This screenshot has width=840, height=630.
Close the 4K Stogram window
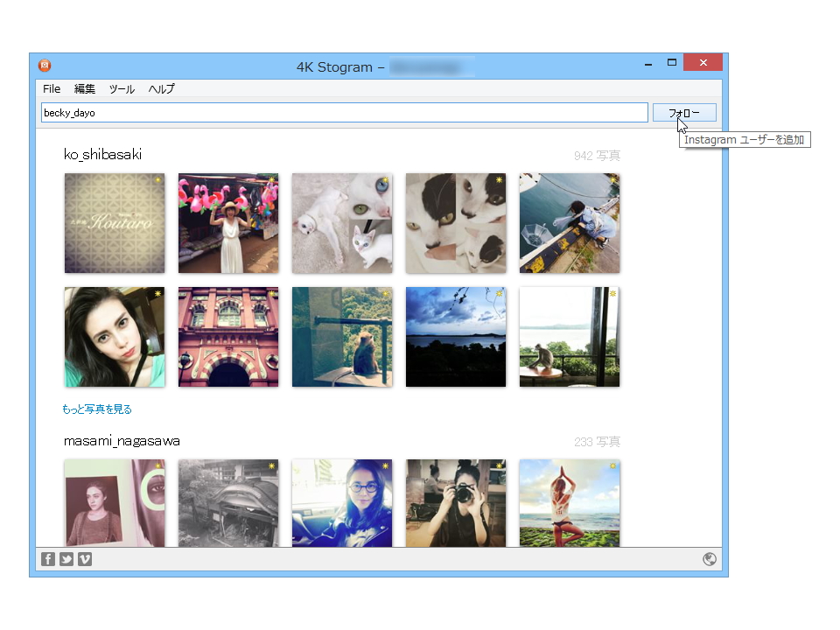point(703,63)
